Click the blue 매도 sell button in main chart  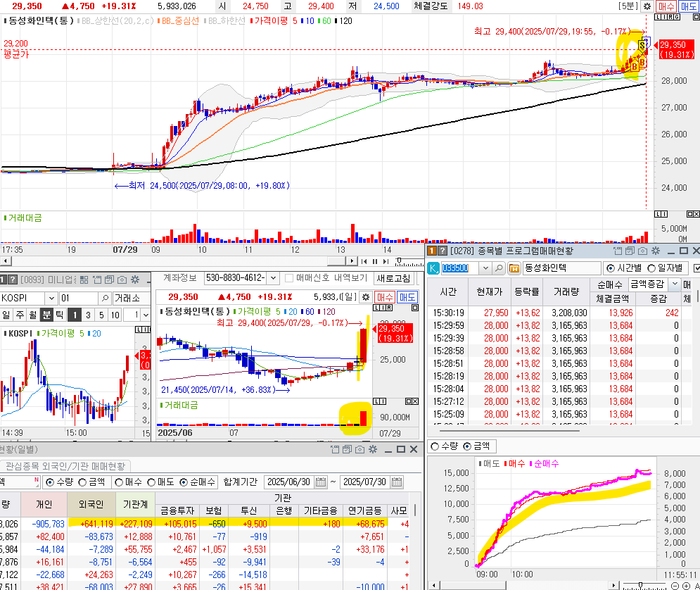point(689,6)
